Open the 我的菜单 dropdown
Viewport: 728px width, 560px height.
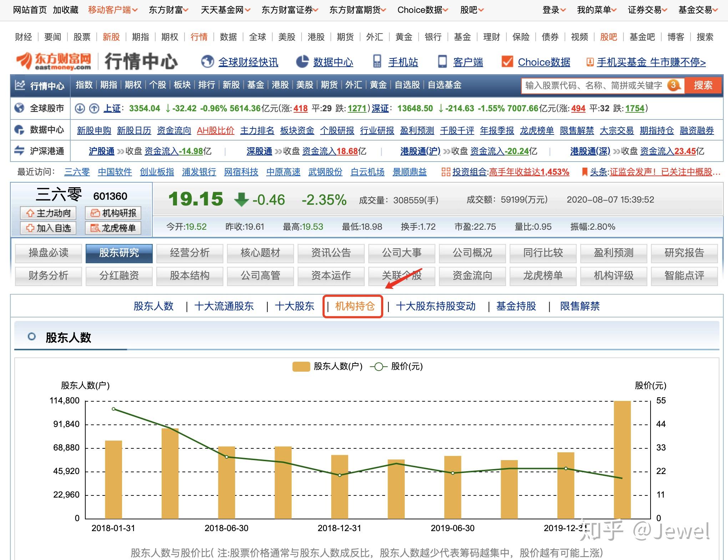[x=597, y=10]
